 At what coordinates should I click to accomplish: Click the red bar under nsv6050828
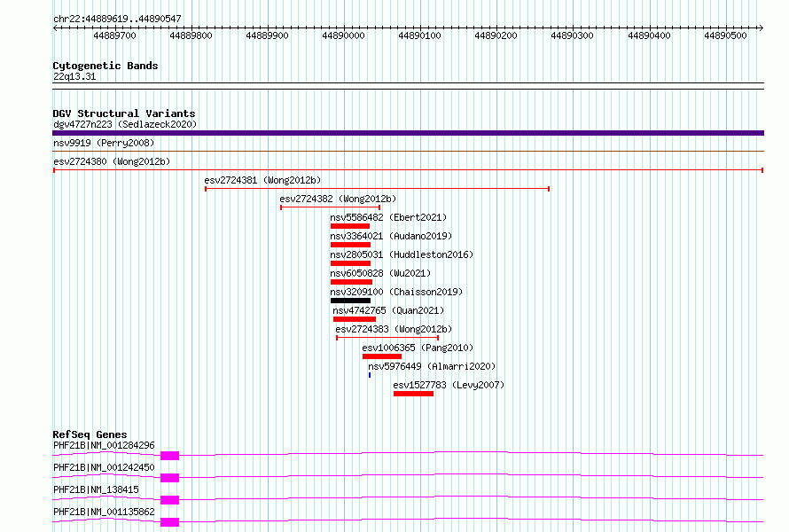pyautogui.click(x=351, y=282)
